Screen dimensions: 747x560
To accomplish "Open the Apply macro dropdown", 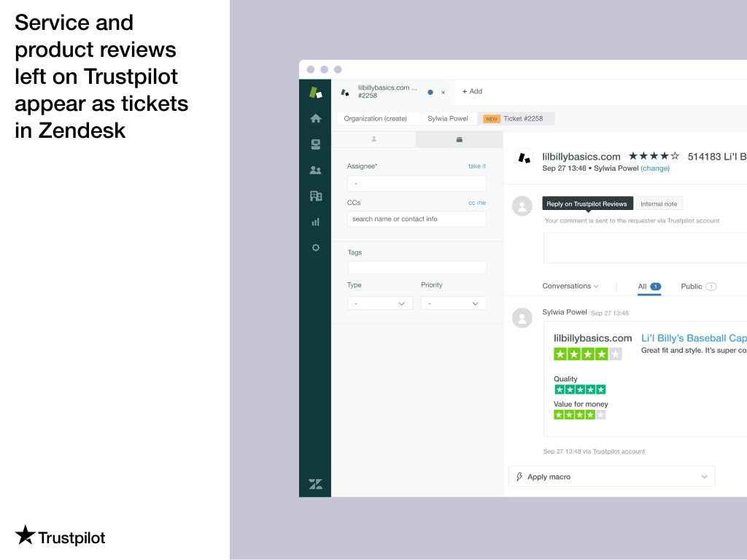I will [705, 476].
